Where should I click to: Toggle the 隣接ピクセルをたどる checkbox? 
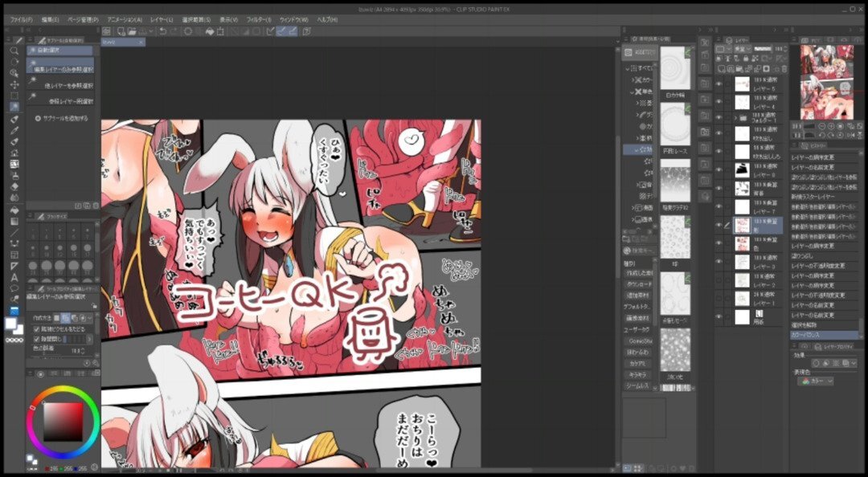(36, 329)
